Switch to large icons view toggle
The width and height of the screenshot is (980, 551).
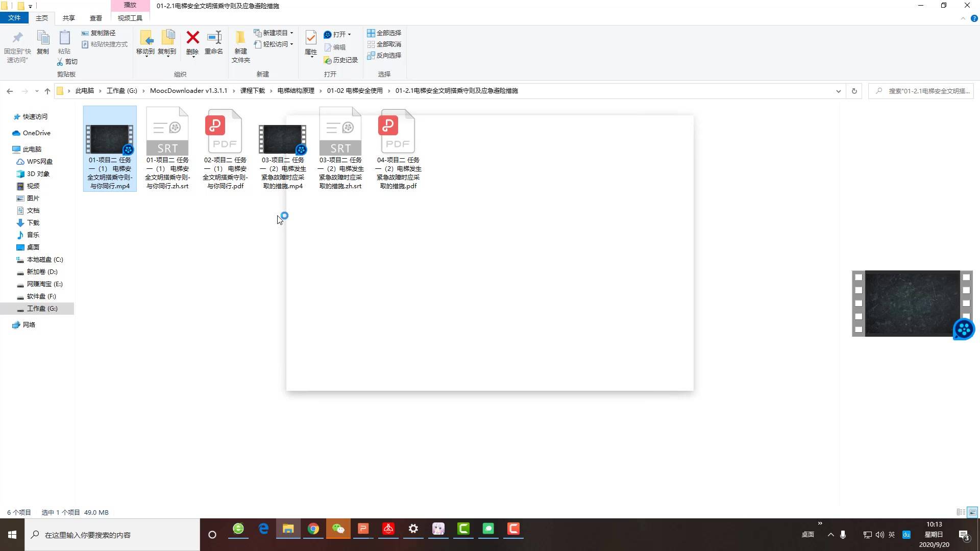[x=972, y=512]
